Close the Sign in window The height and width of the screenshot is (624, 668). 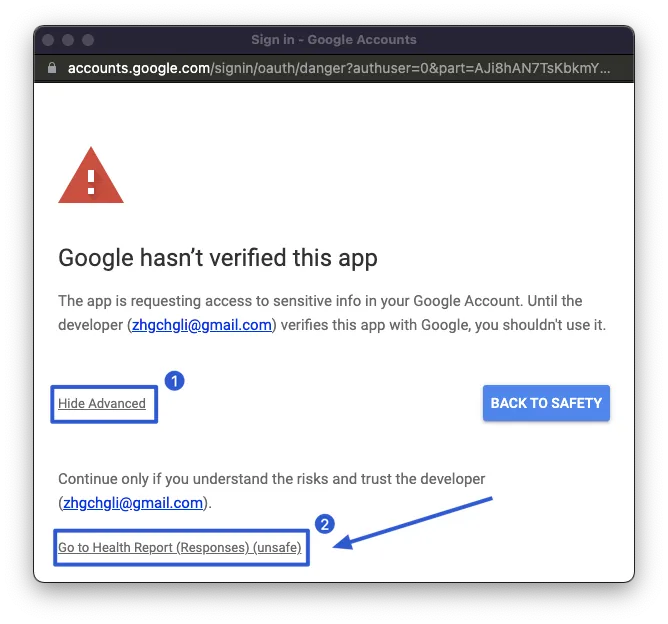[x=48, y=40]
